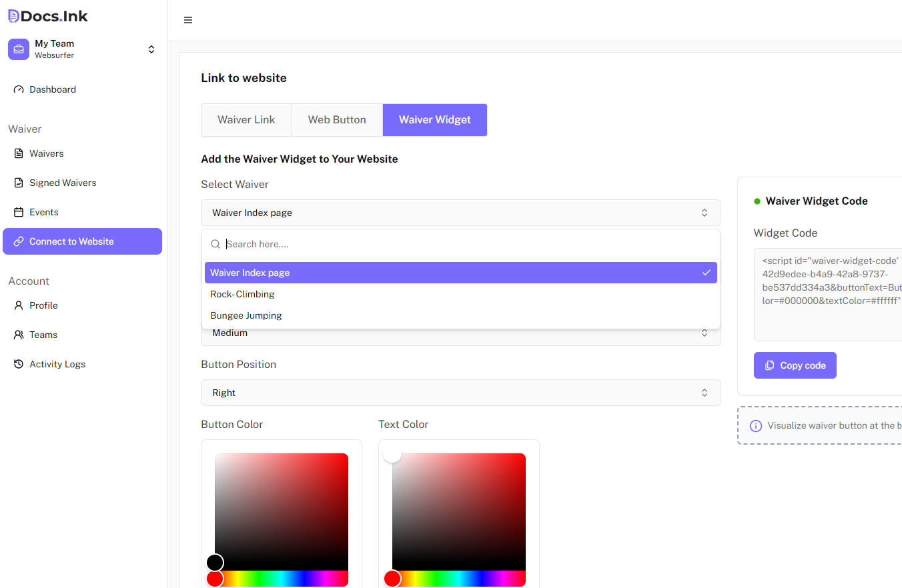Go to the Profile page

43,305
